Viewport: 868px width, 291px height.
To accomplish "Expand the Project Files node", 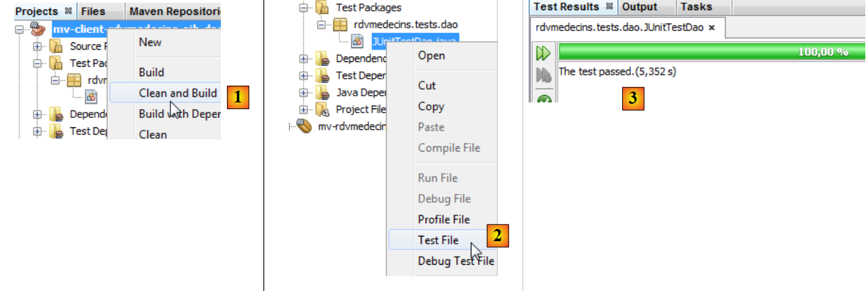I will coord(303,110).
